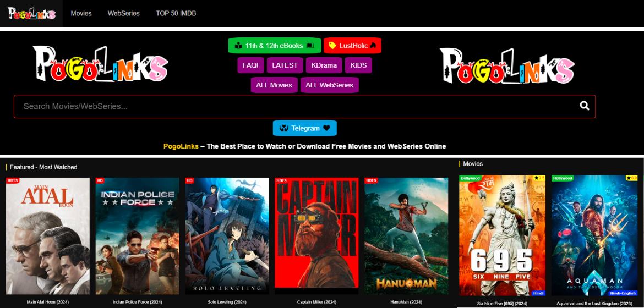Click the Hindi-English badge on Aquaman
This screenshot has height=308, width=644.
623,293
